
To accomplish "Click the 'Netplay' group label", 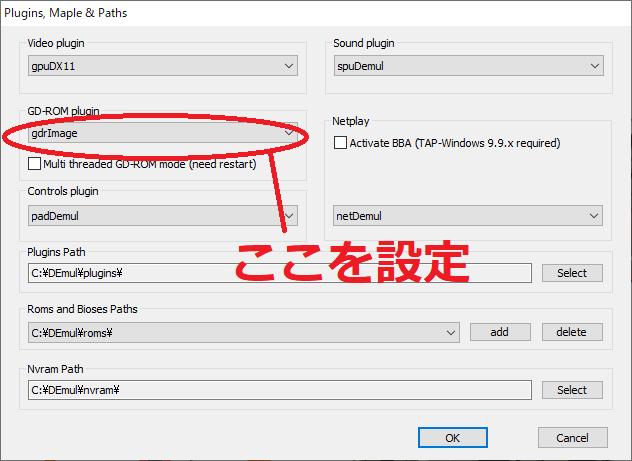I will [351, 121].
